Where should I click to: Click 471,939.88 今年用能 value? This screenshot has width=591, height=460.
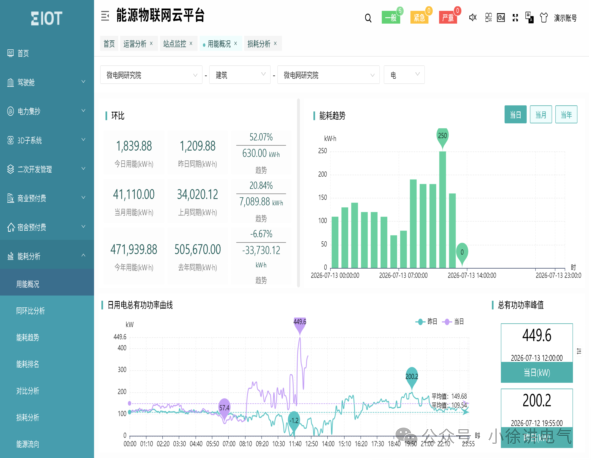(134, 249)
